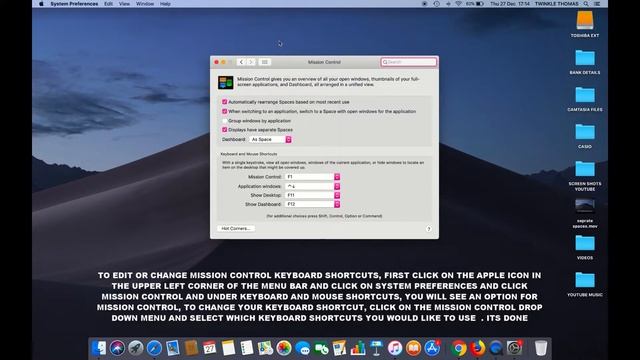Select the BANK DETAILS folder on desktop
The image size is (640, 360).
tap(585, 62)
